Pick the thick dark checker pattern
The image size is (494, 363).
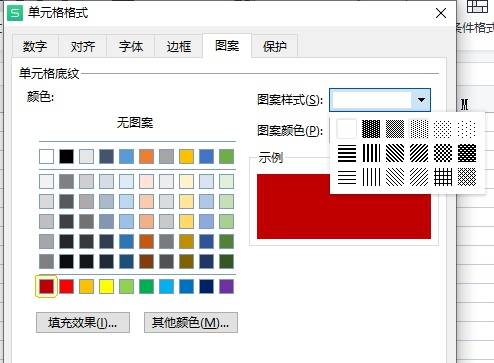(467, 153)
